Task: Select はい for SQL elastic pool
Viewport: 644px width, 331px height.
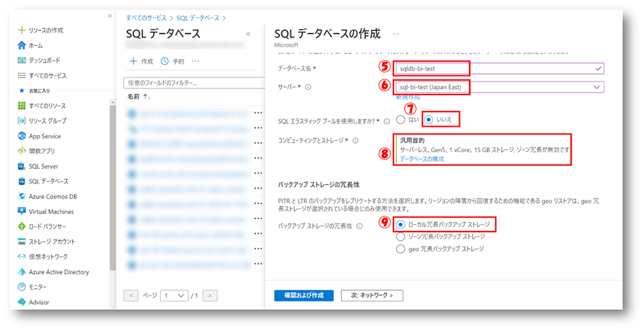Action: pyautogui.click(x=400, y=120)
